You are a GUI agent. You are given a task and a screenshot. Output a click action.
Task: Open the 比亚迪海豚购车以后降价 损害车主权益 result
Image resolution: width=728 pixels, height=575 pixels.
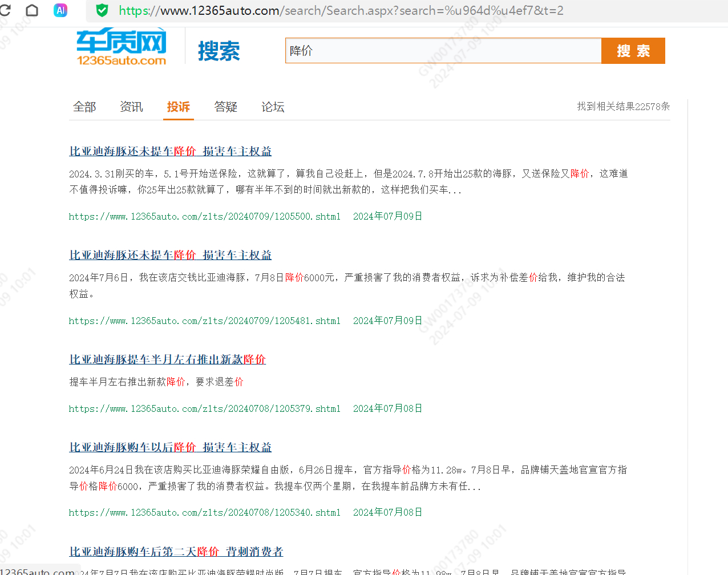point(171,447)
